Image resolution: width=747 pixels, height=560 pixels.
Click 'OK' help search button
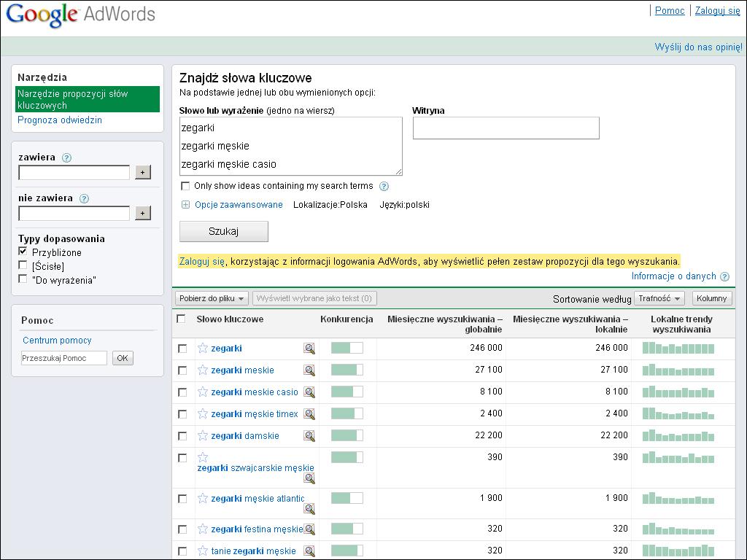[123, 358]
